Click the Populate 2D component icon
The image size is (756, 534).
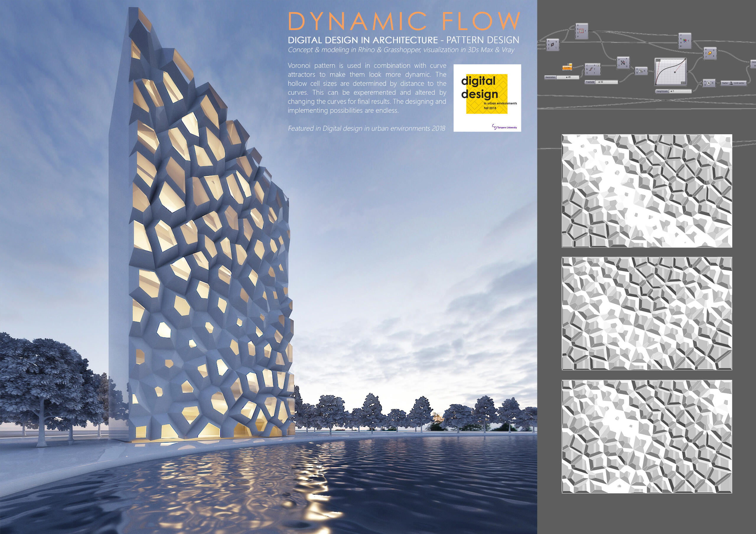point(581,31)
